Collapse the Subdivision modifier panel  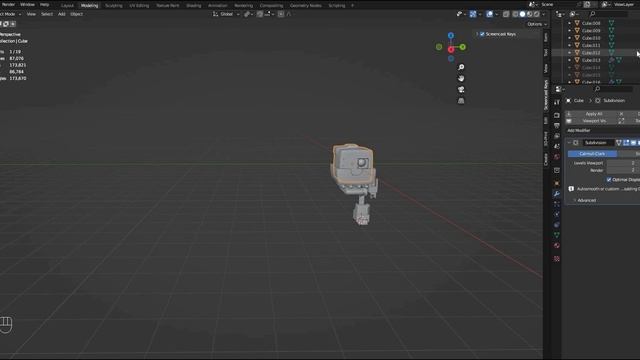click(569, 142)
